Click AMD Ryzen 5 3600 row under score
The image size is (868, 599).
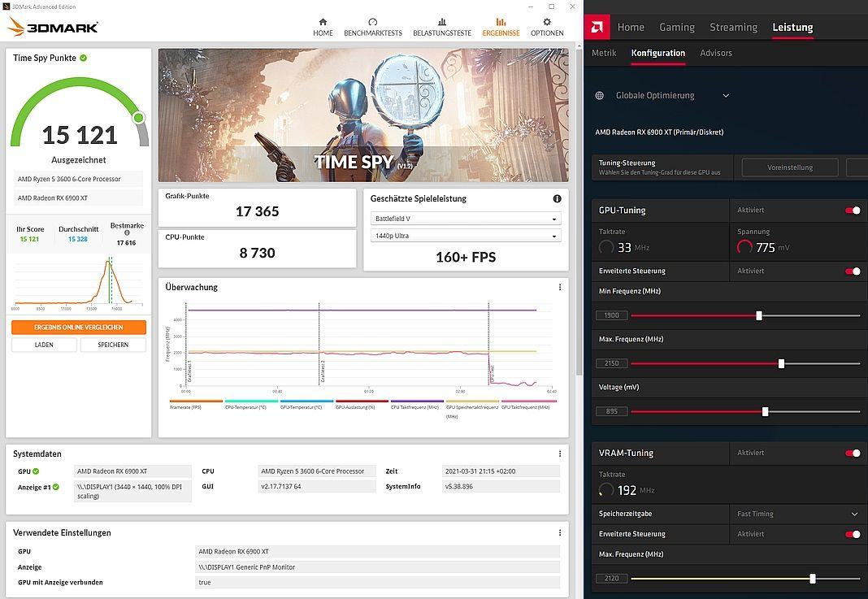click(x=78, y=179)
